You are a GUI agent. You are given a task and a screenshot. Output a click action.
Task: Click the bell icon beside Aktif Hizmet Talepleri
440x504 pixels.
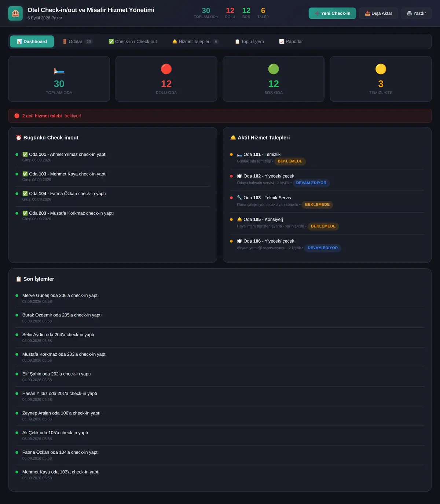pyautogui.click(x=233, y=138)
